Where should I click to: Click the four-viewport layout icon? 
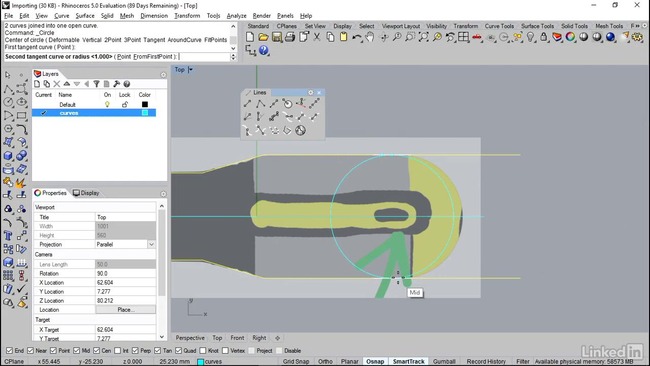pos(463,37)
